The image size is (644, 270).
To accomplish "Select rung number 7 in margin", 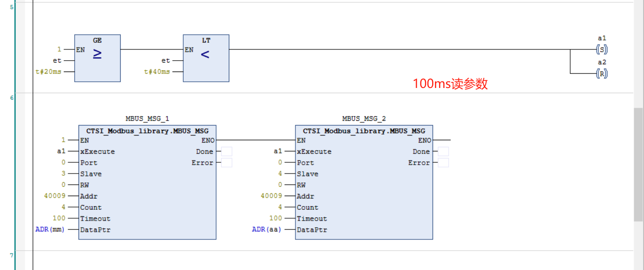I will 11,255.
